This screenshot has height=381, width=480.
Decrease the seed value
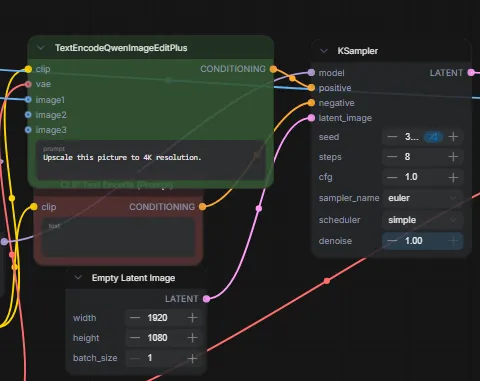tap(392, 137)
